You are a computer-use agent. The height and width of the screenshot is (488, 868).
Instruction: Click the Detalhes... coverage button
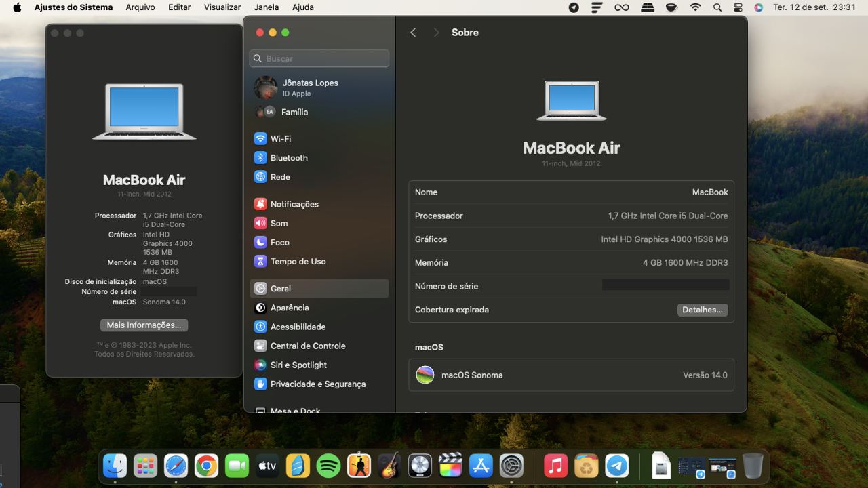[x=702, y=310]
